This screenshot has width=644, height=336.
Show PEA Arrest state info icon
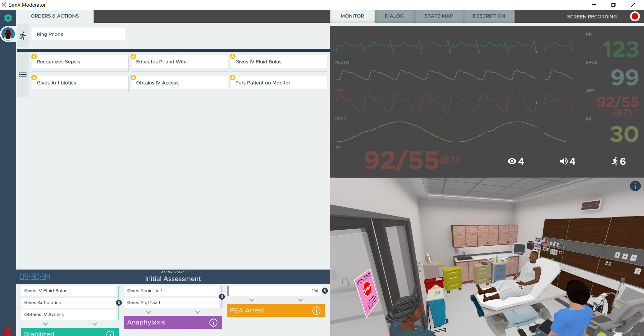click(316, 310)
